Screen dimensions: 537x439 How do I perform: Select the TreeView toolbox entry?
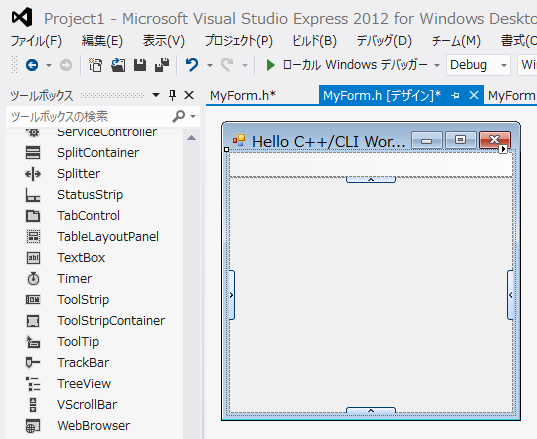pyautogui.click(x=84, y=384)
